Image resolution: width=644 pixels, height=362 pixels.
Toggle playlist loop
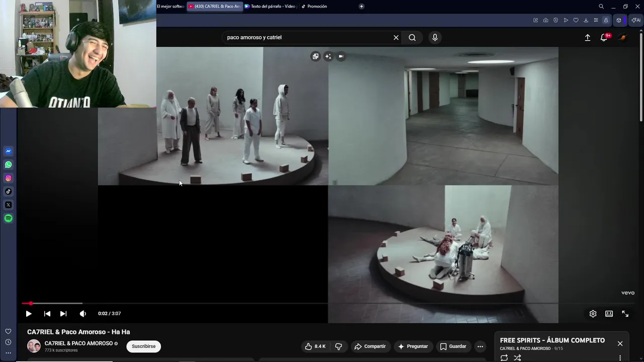pyautogui.click(x=504, y=358)
